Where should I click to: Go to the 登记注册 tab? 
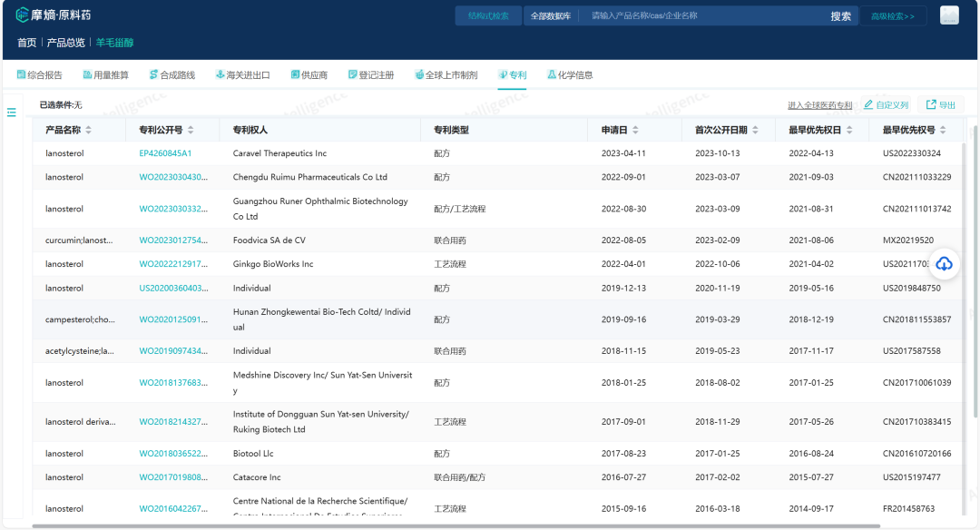tap(370, 75)
